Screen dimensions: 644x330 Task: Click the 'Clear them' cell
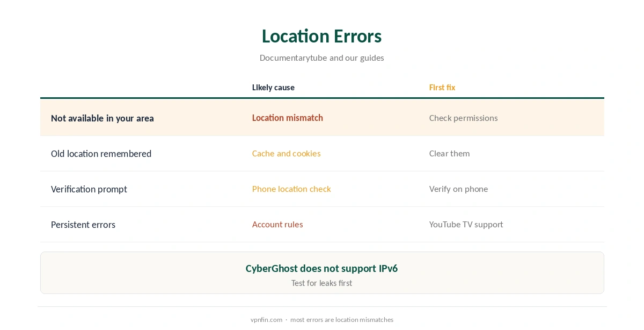coord(449,154)
